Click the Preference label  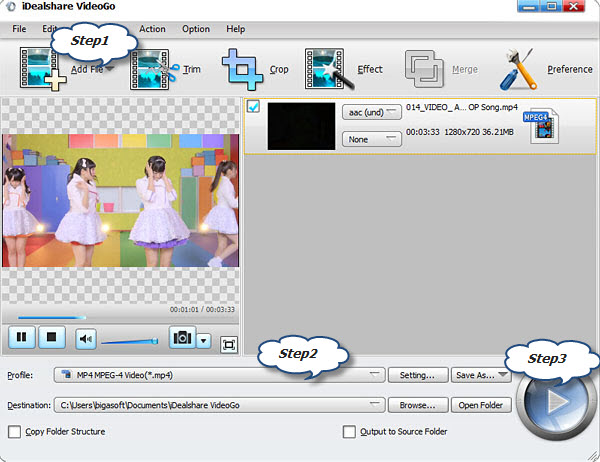coord(570,69)
